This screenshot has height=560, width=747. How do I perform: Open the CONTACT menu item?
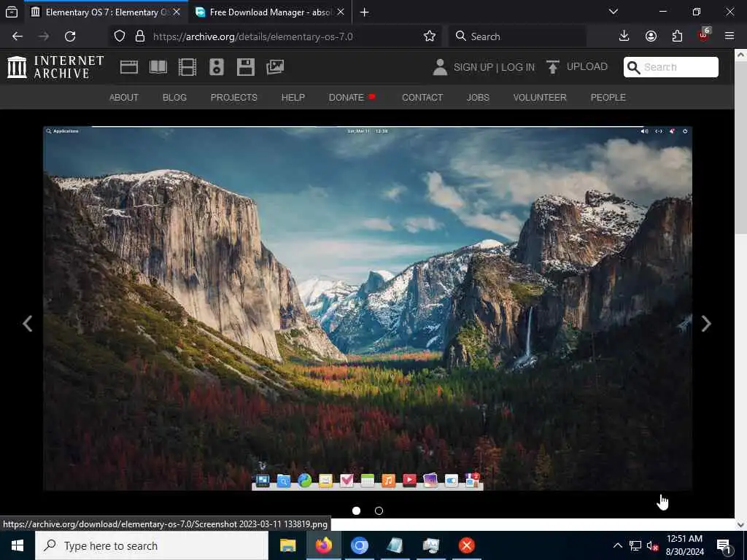tap(422, 97)
